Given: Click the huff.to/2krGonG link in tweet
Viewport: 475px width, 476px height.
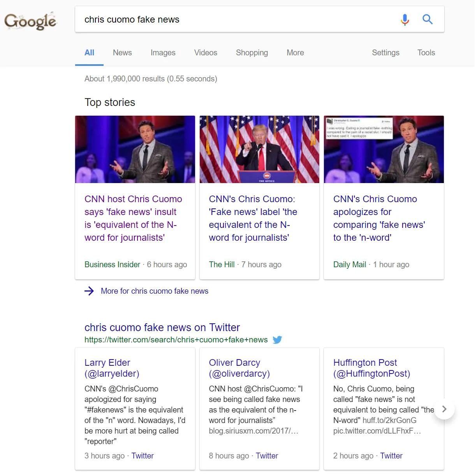Looking at the screenshot, I should (x=389, y=420).
